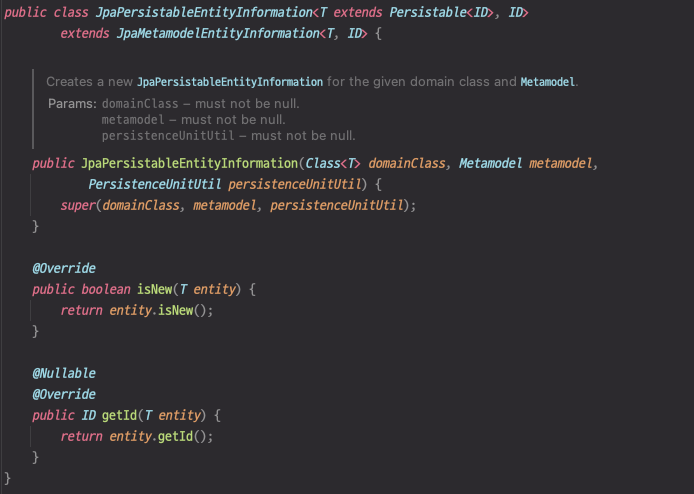Click the @Nullable annotation
The width and height of the screenshot is (694, 494).
(64, 374)
